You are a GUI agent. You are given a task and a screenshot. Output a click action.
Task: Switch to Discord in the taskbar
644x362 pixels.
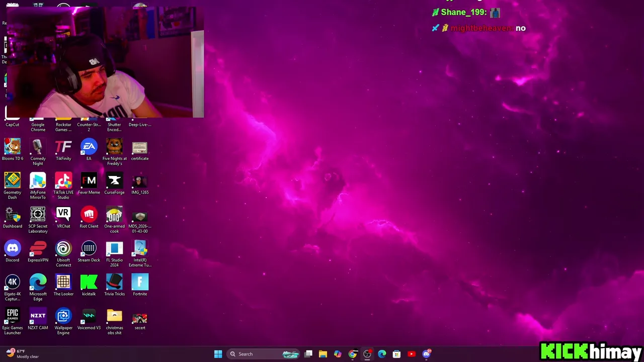tap(427, 354)
